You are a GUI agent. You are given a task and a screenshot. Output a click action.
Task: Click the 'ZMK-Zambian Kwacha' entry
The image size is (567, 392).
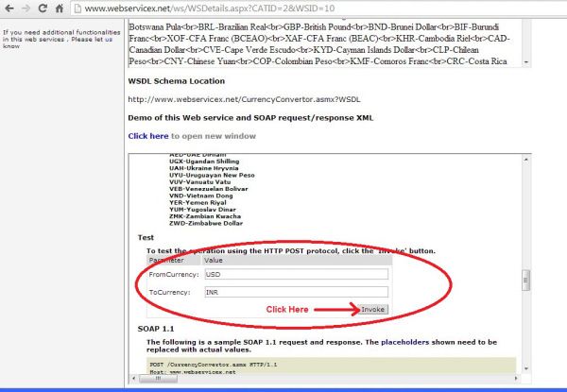click(205, 216)
